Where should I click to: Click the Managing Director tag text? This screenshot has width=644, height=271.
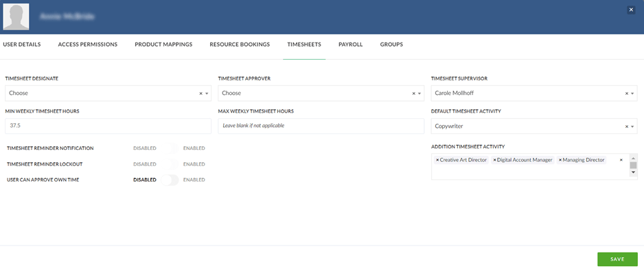[x=584, y=160]
